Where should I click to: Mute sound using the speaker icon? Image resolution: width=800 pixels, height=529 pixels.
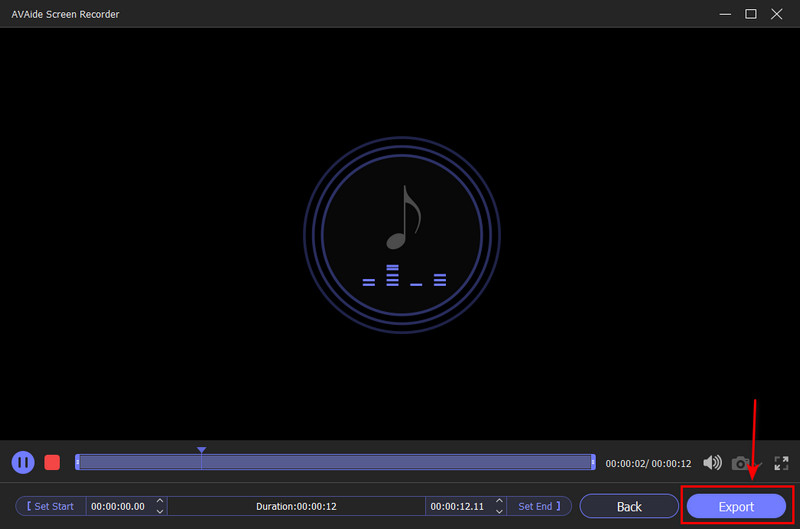(x=712, y=463)
